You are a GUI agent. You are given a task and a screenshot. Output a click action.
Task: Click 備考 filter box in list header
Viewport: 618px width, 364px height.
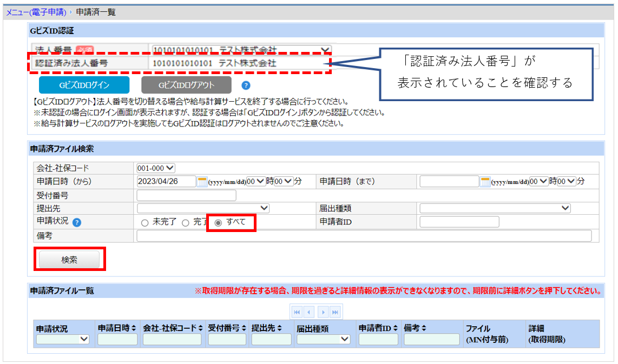coord(432,339)
